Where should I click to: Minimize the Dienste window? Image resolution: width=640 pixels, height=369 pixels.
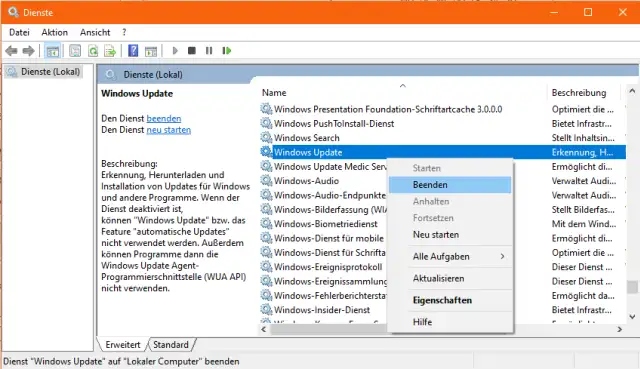click(x=554, y=12)
